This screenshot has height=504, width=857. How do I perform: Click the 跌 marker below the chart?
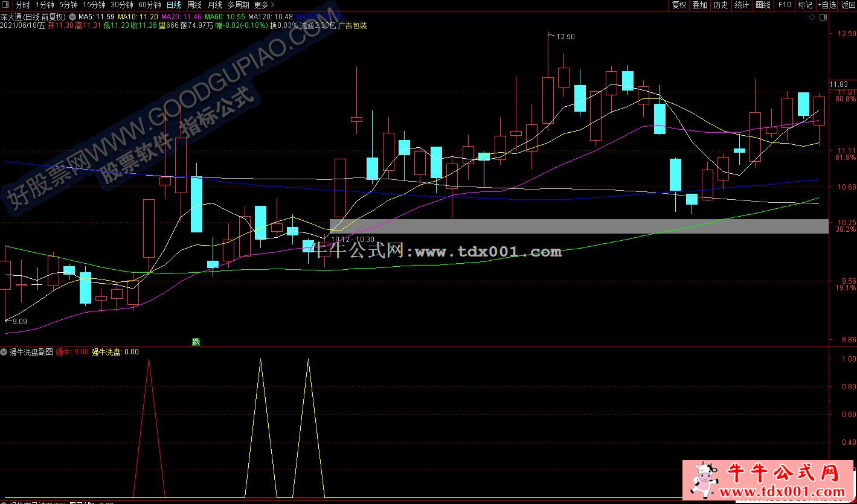pyautogui.click(x=196, y=342)
